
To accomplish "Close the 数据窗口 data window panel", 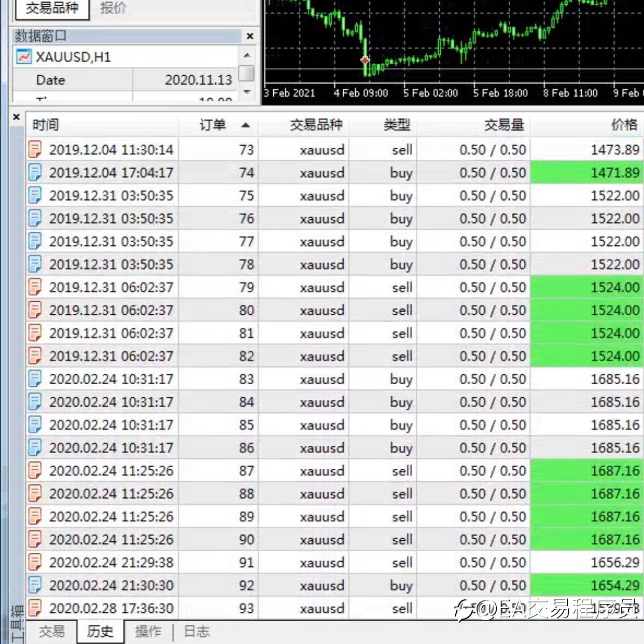I will click(250, 36).
